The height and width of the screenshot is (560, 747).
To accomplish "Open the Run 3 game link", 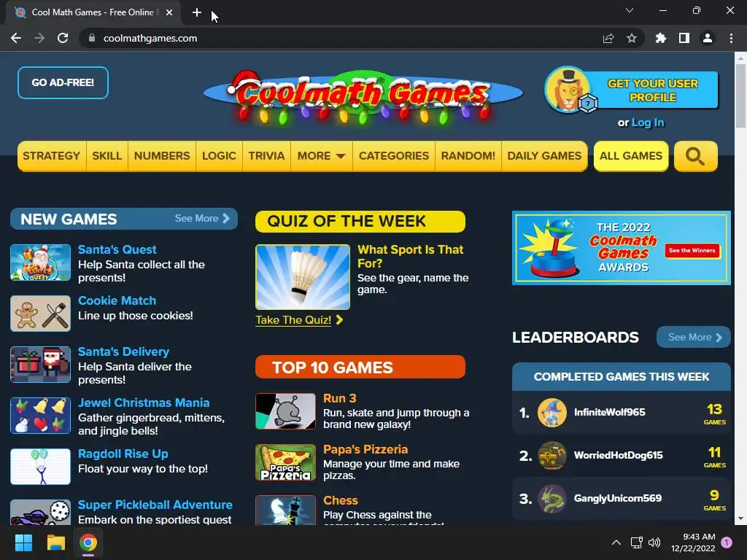I will (x=340, y=398).
